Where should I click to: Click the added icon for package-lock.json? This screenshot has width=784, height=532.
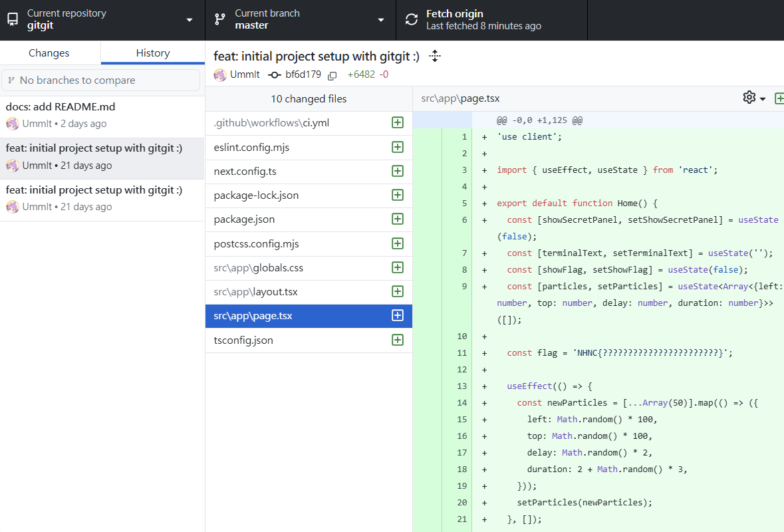point(398,195)
